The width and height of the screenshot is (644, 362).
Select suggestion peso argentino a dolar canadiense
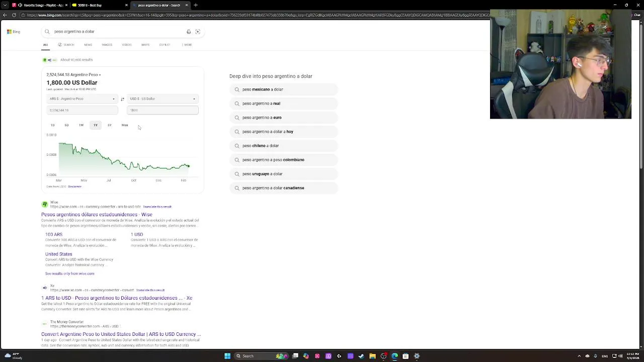click(x=284, y=188)
